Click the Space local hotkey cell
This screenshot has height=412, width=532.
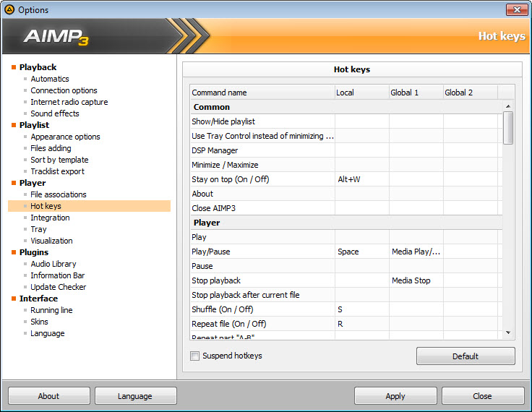click(x=361, y=252)
